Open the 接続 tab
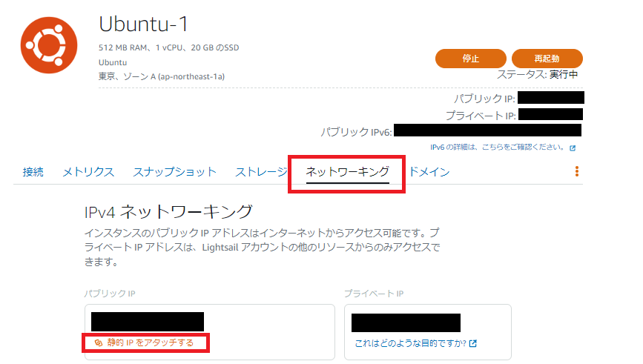Screen dimensions: 643x364 (x=33, y=172)
